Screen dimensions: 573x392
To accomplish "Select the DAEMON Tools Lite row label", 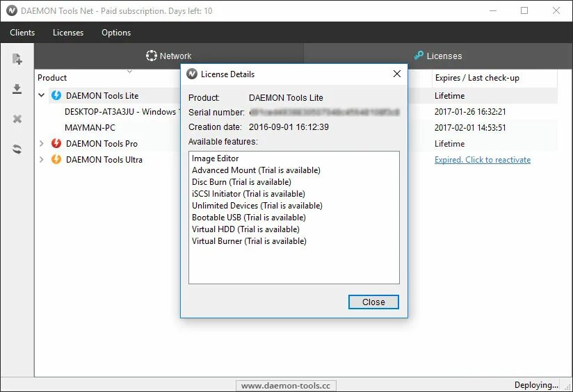I will pyautogui.click(x=102, y=96).
